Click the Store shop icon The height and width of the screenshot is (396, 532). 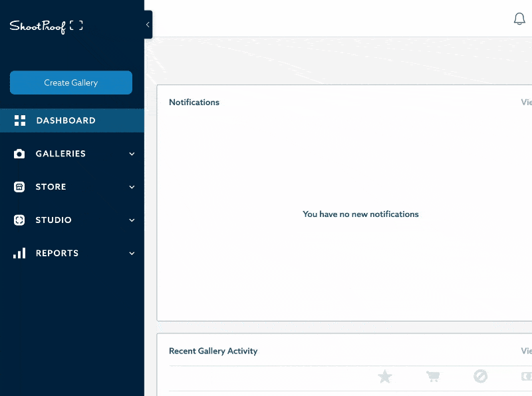point(19,187)
